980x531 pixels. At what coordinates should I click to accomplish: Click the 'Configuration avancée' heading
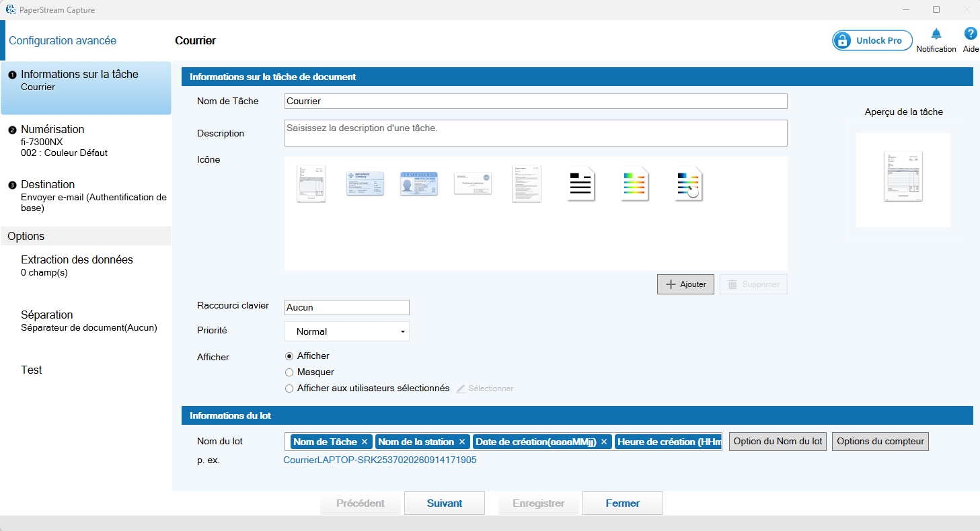pos(63,40)
